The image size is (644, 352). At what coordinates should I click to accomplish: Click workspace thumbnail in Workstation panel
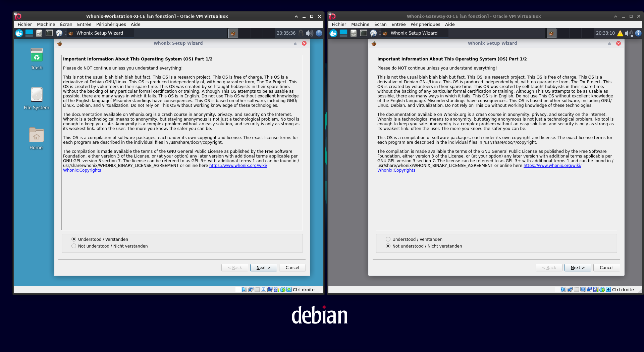click(233, 33)
